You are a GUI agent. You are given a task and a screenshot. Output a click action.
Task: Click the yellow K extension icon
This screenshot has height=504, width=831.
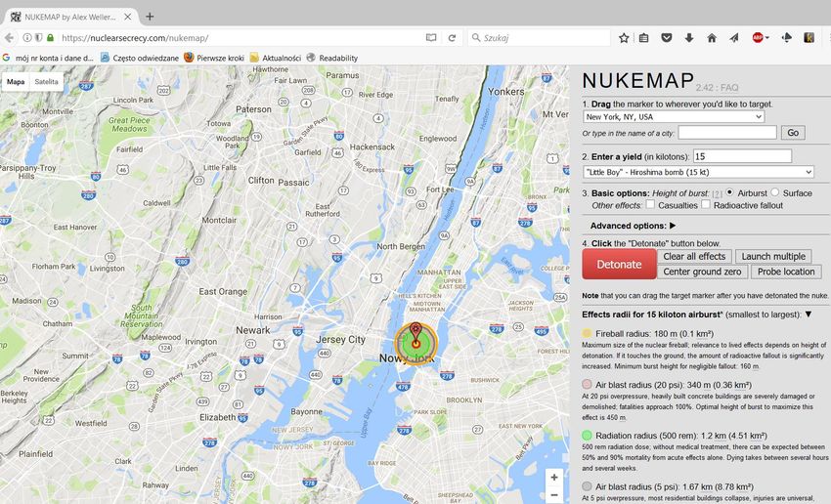click(809, 37)
